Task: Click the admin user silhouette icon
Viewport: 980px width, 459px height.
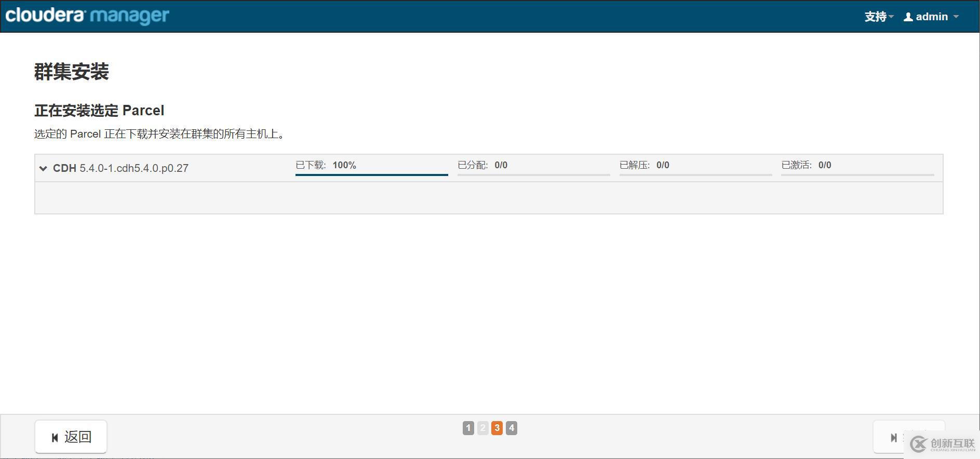Action: pos(908,17)
